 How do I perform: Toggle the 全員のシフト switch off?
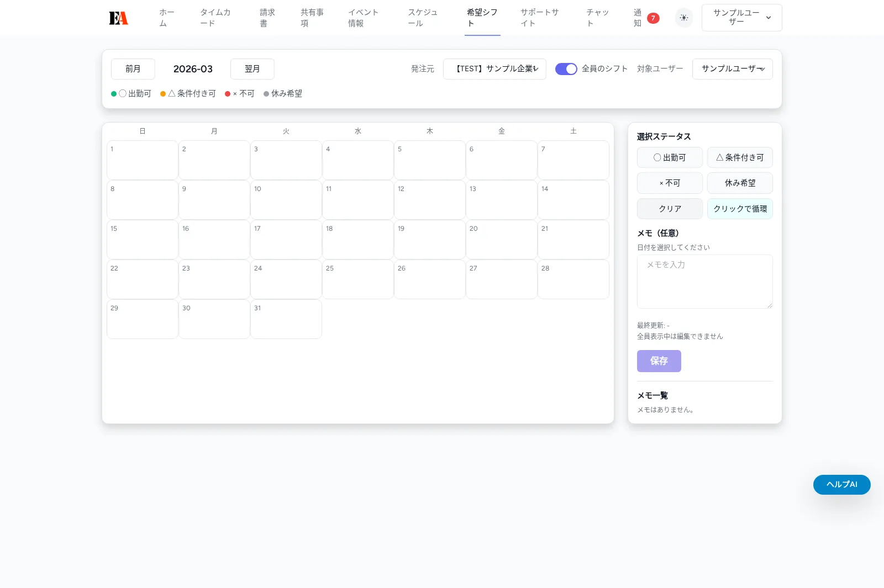pos(566,69)
